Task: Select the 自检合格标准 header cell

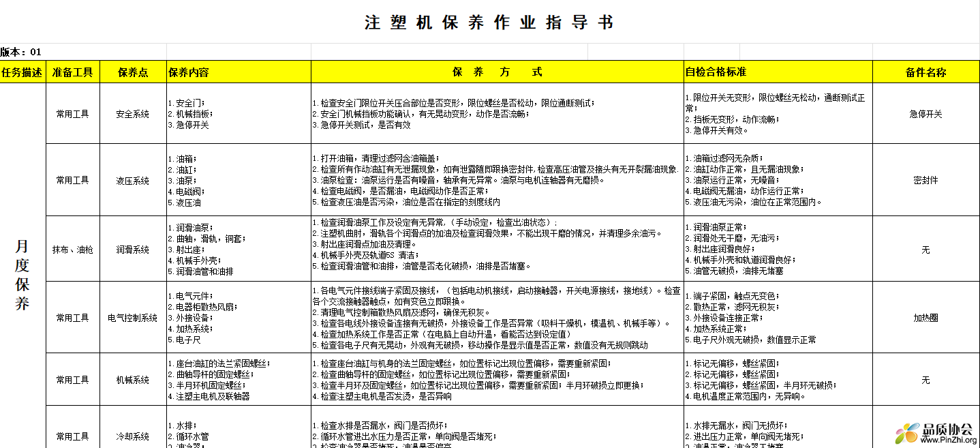Action: pyautogui.click(x=778, y=72)
